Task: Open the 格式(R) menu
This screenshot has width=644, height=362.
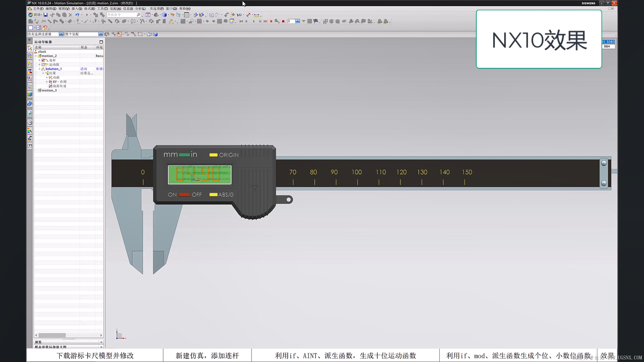Action: pos(90,9)
